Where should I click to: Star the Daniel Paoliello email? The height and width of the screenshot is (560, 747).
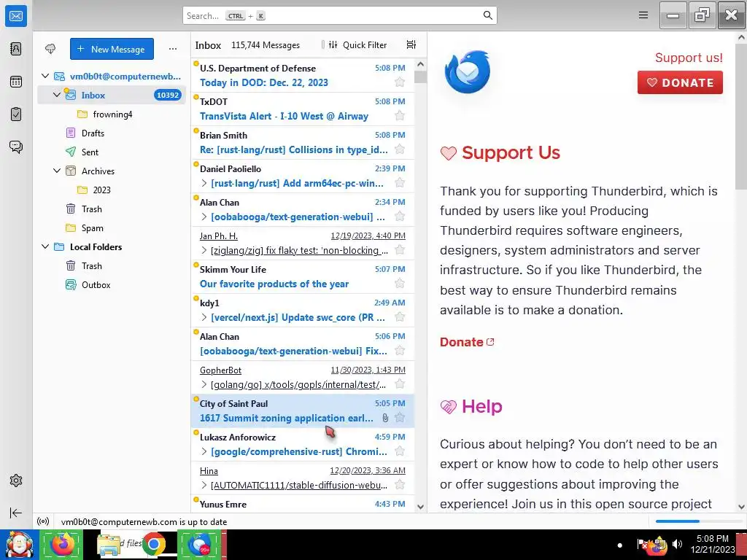tap(400, 183)
